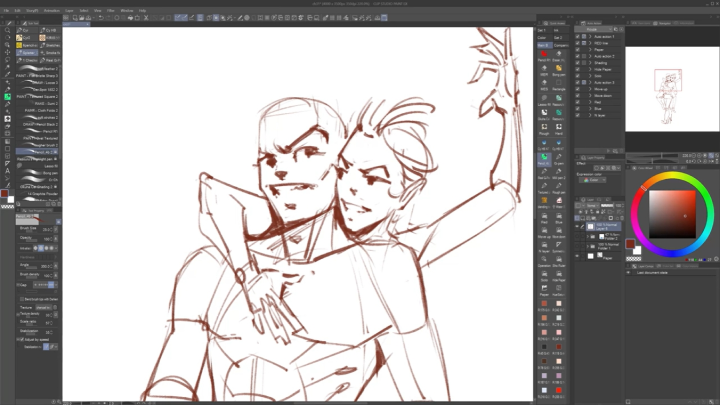Open the Filter menu
Screen dimensions: 720x405
point(111,11)
